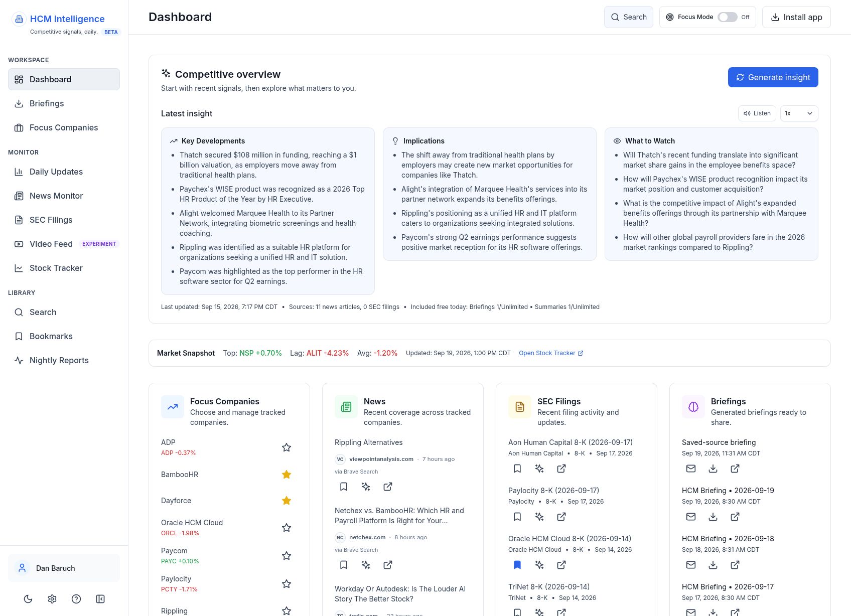Image resolution: width=851 pixels, height=616 pixels.
Task: Click the HCM Intelligence logo icon
Action: [19, 19]
